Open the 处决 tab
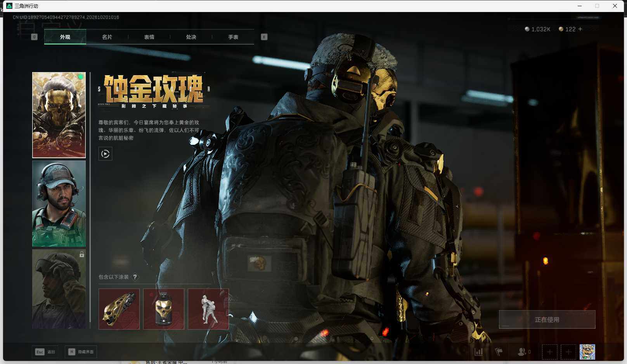The image size is (627, 364). 191,37
